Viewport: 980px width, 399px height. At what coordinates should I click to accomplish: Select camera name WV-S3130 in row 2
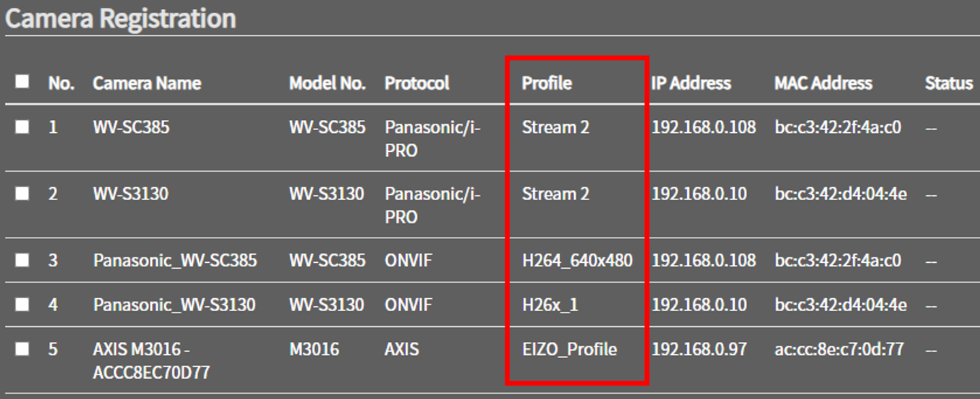click(130, 193)
